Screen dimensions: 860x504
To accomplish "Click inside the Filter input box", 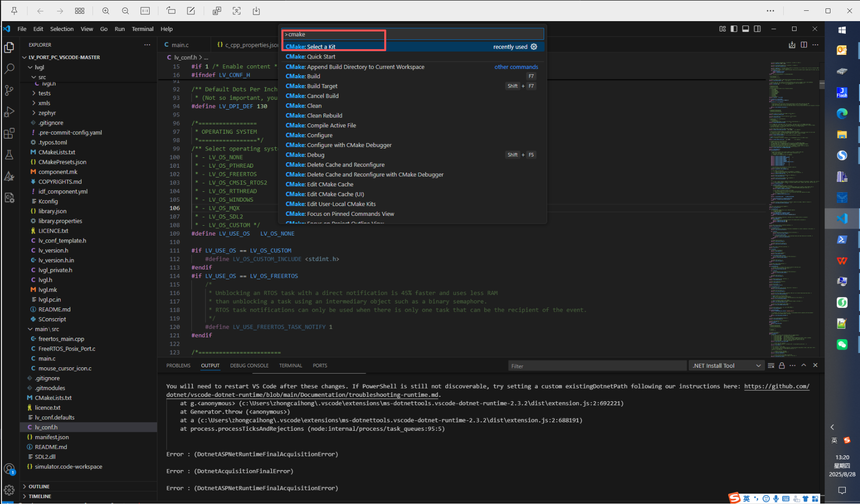I will pos(597,365).
